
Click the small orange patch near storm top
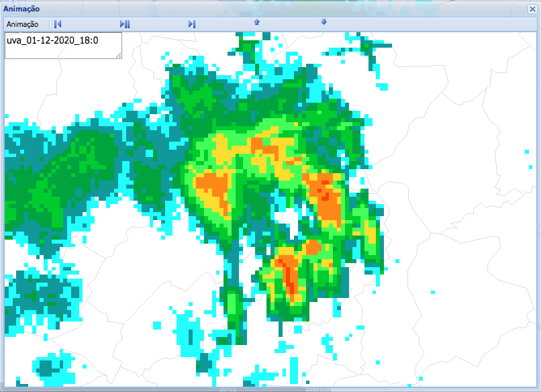pos(264,146)
